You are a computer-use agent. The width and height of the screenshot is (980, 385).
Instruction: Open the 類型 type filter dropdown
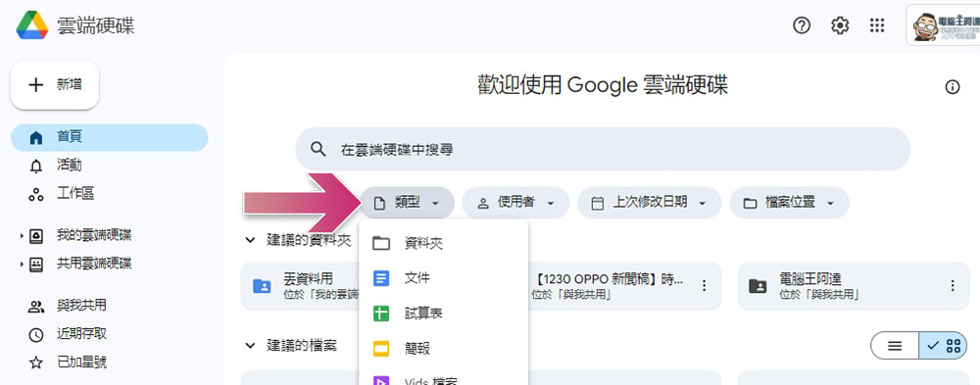coord(407,203)
